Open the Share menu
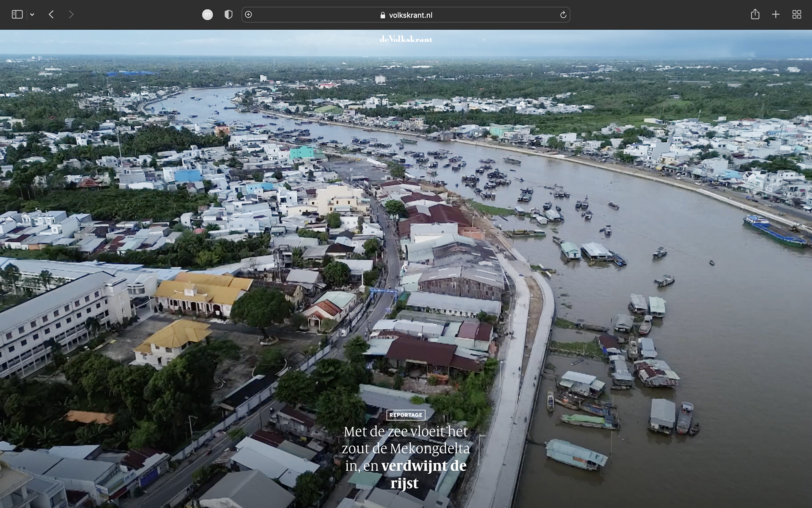The width and height of the screenshot is (812, 508). coord(755,15)
